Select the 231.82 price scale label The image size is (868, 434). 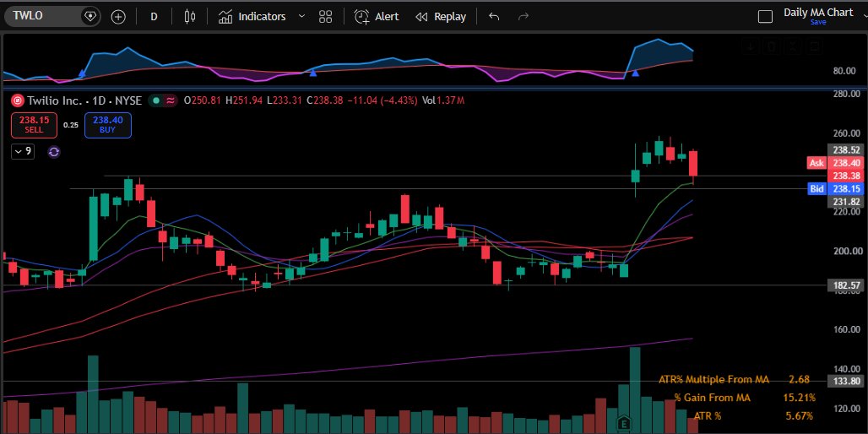[x=846, y=202]
